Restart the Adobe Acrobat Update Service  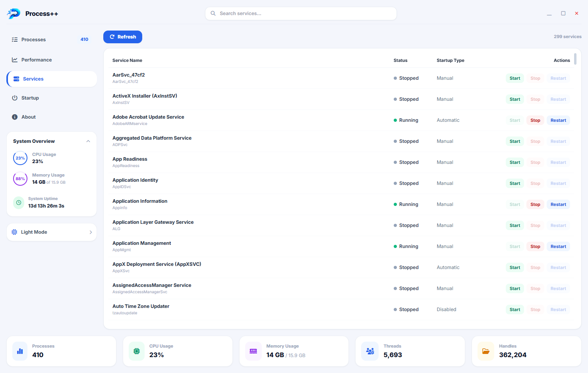pyautogui.click(x=558, y=120)
